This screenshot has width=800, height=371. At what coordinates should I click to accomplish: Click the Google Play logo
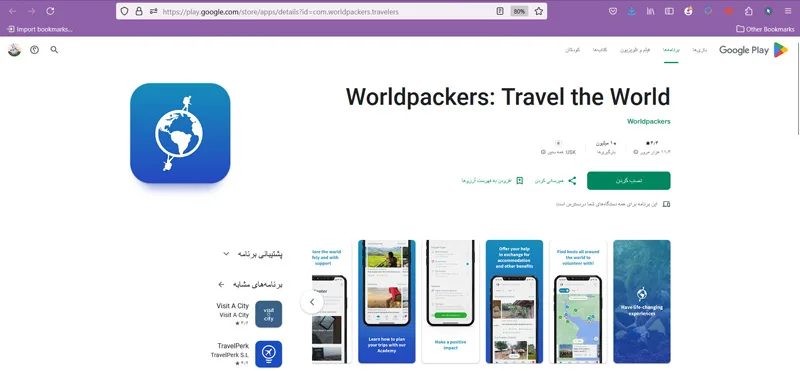pyautogui.click(x=754, y=50)
